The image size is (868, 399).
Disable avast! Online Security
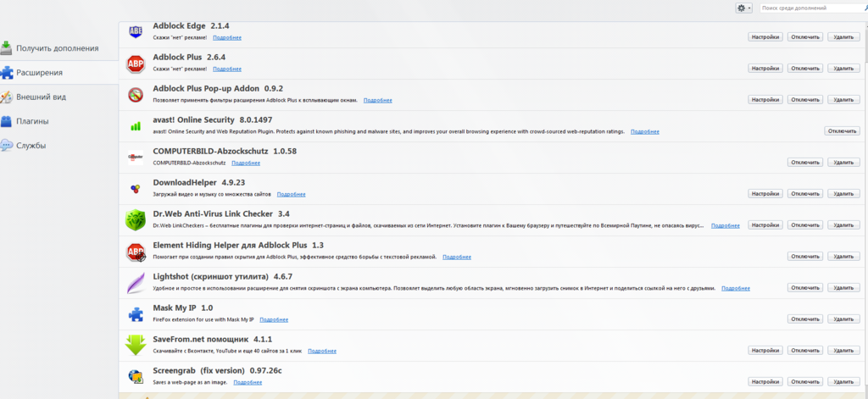coord(842,131)
